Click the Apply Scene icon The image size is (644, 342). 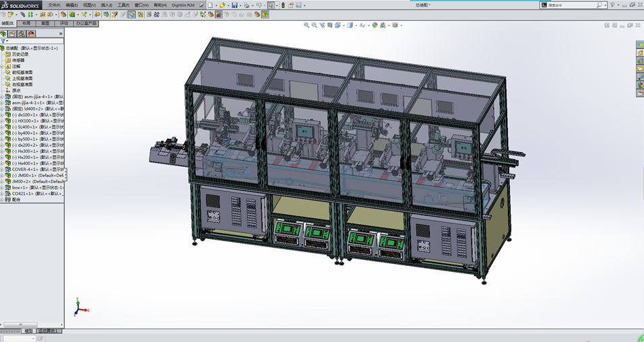pos(383,25)
